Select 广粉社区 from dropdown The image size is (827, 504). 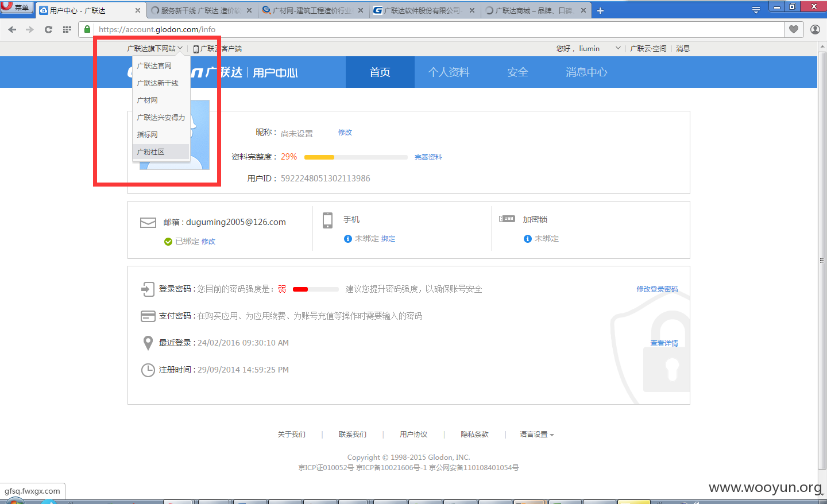pyautogui.click(x=161, y=152)
